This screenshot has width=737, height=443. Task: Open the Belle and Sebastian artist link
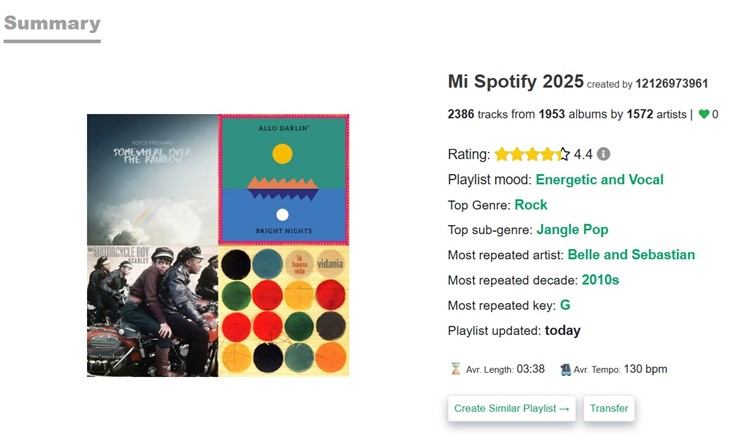[x=631, y=255]
